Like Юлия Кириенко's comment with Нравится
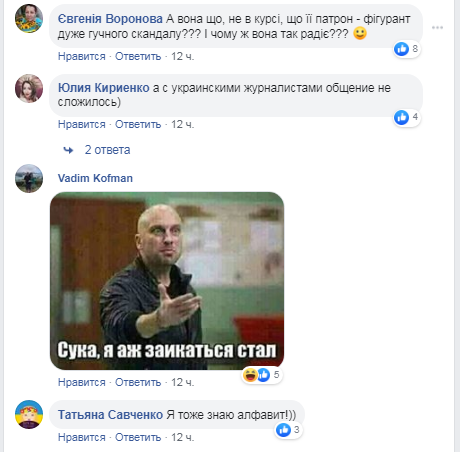Image resolution: width=460 pixels, height=452 pixels. (82, 124)
